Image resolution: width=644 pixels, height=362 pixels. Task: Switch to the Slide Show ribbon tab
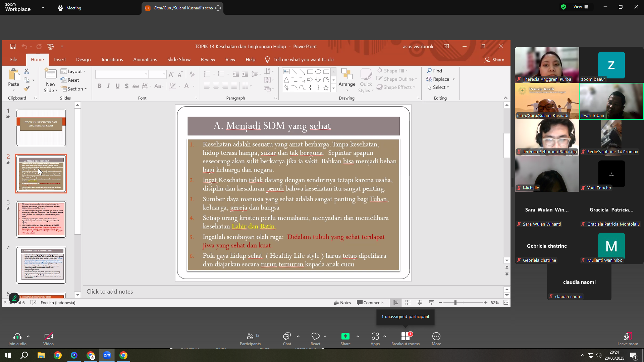(179, 60)
